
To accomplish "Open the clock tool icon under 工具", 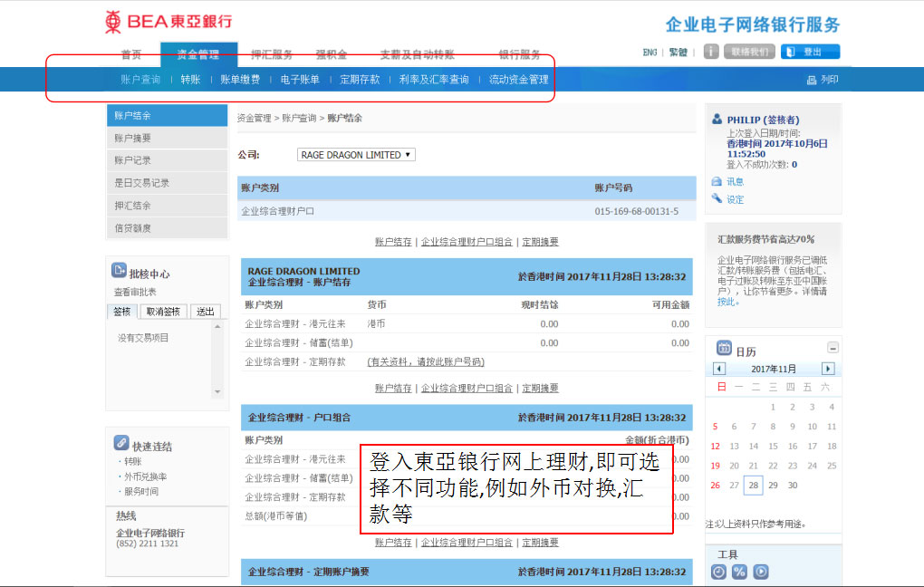I will point(718,572).
